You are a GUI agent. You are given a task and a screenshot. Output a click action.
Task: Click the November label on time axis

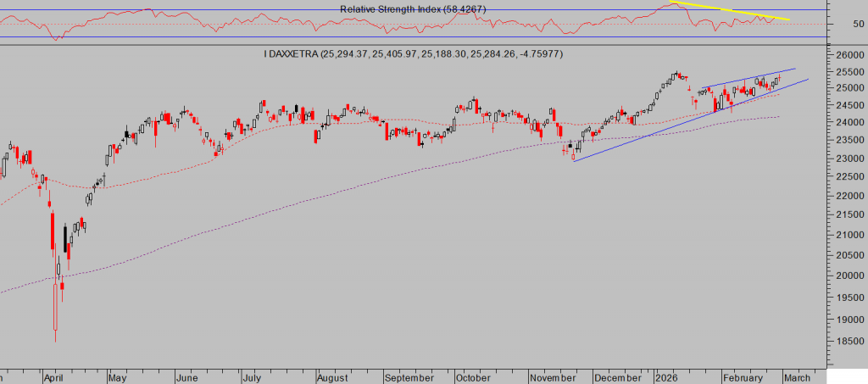554,376
